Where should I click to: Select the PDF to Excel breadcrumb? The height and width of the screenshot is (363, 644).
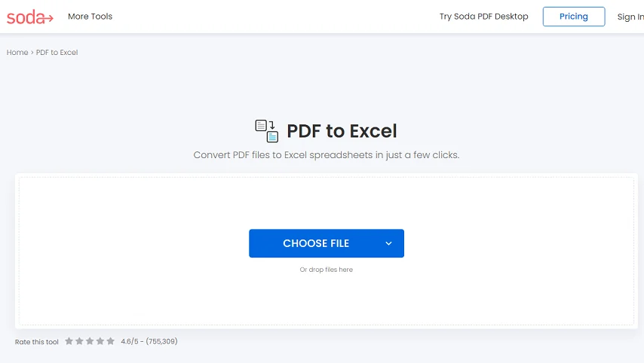[57, 53]
